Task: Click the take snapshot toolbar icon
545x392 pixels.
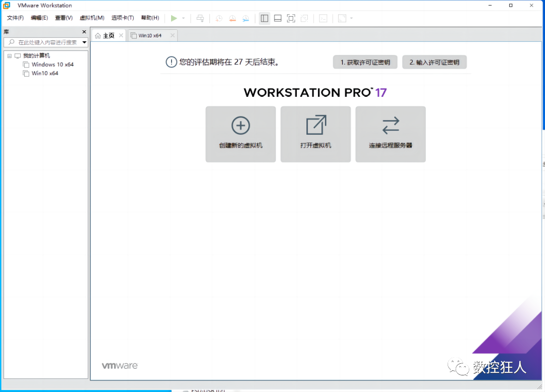Action: point(219,19)
